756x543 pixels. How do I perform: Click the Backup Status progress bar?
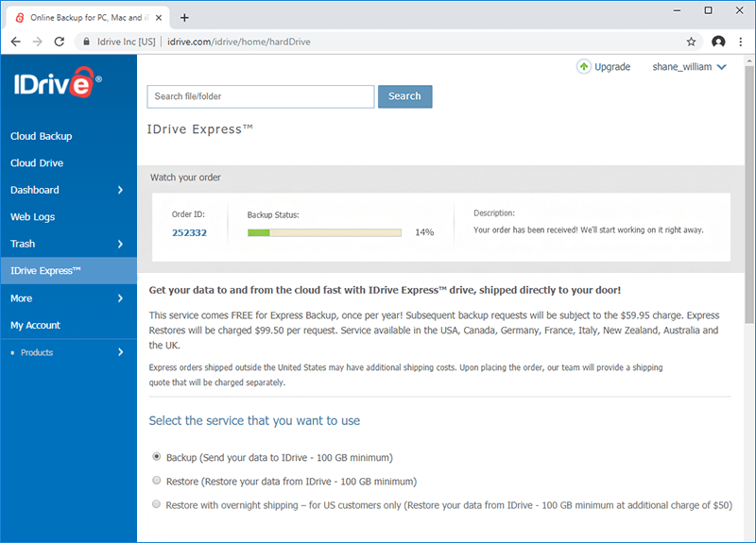[x=324, y=232]
